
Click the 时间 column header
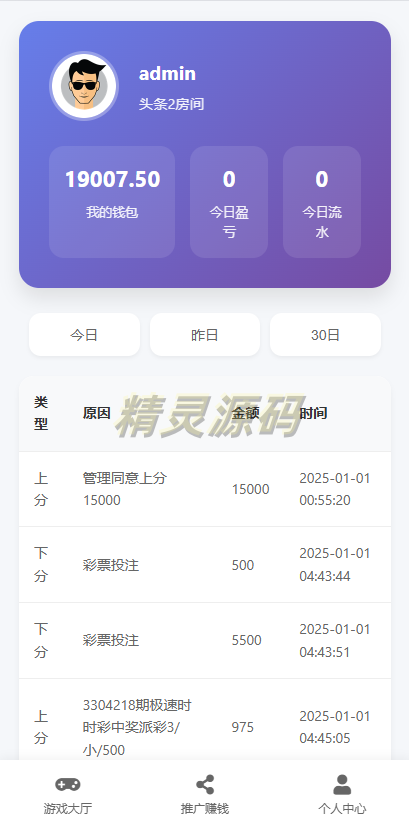coord(313,414)
